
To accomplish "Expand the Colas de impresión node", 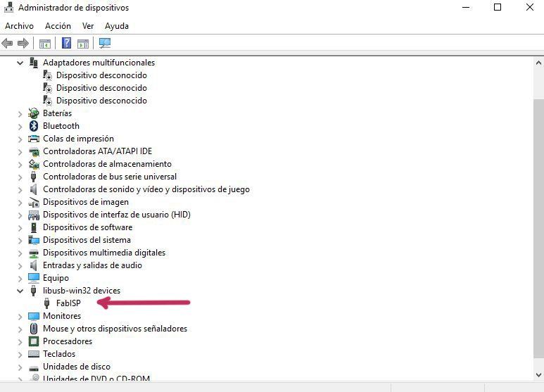I will [20, 139].
